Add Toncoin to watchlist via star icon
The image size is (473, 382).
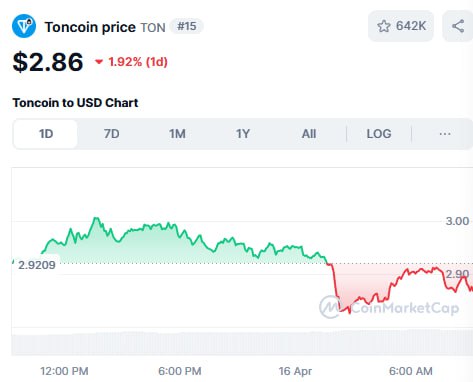(384, 26)
